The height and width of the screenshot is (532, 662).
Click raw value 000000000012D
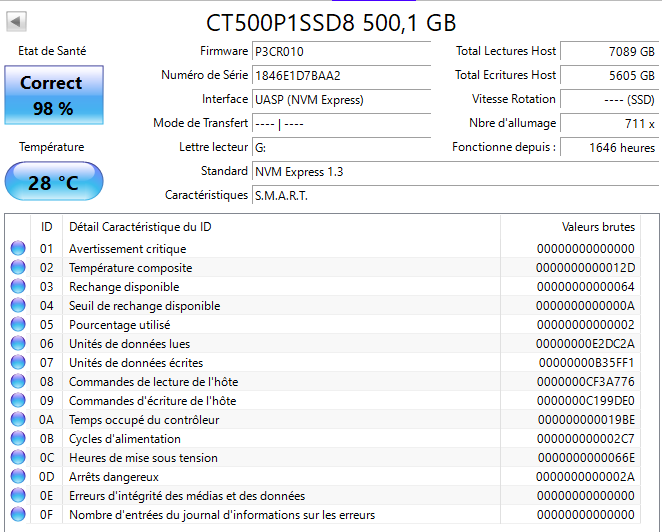point(585,268)
